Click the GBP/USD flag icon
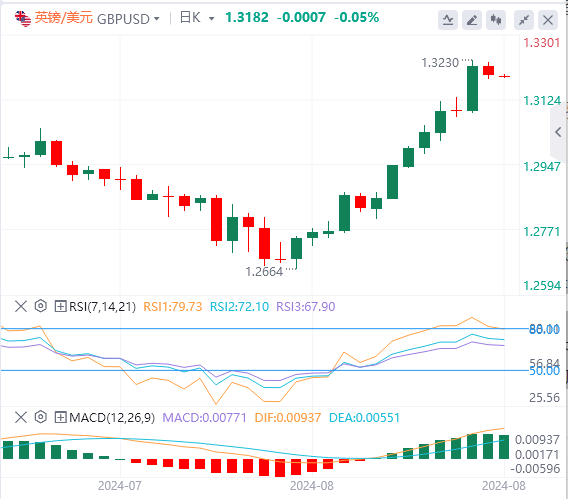The height and width of the screenshot is (499, 568). (23, 19)
